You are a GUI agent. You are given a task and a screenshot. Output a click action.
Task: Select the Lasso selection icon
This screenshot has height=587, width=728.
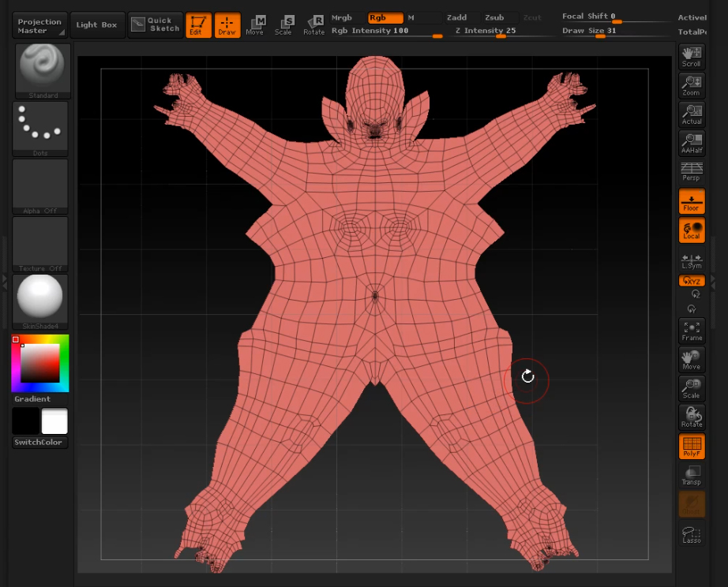pos(692,534)
